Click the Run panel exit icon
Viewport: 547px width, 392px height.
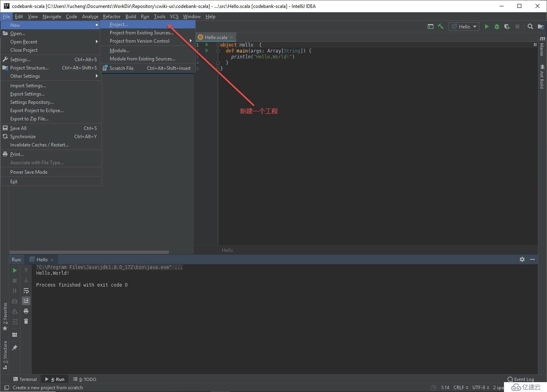[x=15, y=322]
